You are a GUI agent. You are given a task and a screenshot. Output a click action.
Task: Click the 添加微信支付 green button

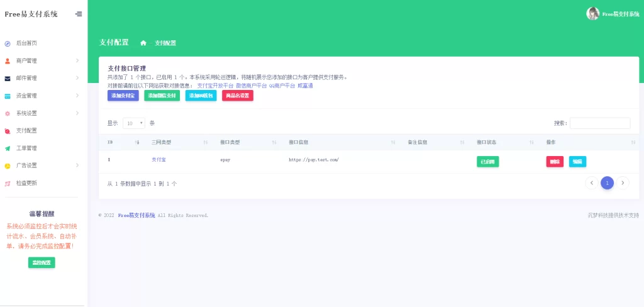(x=162, y=96)
